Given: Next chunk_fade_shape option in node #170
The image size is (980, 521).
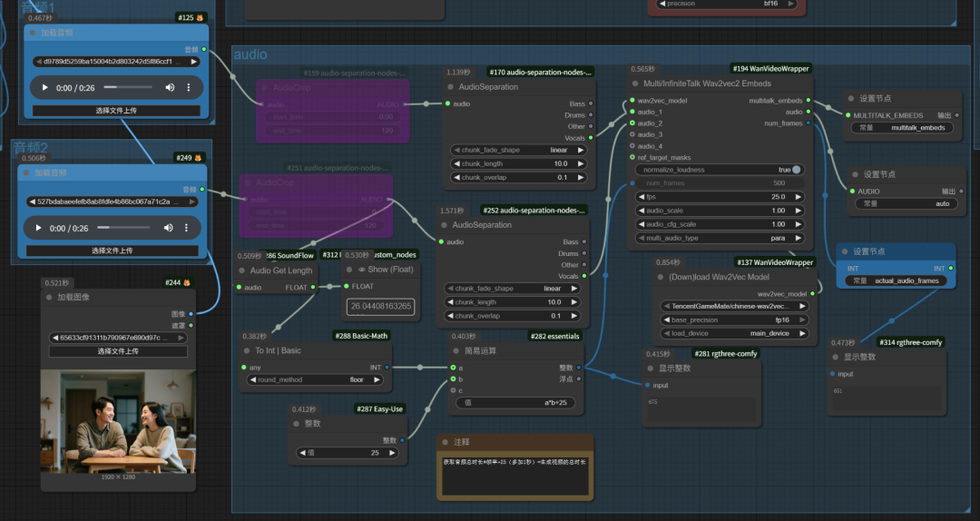Looking at the screenshot, I should 581,150.
